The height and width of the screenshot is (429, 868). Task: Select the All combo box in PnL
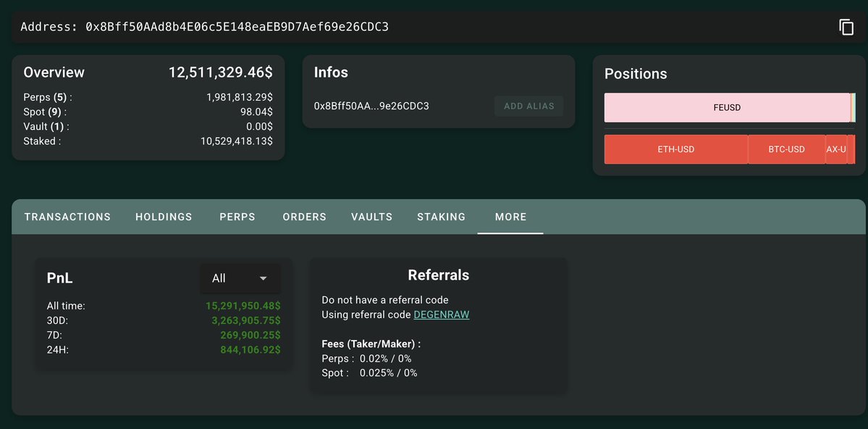pyautogui.click(x=240, y=278)
